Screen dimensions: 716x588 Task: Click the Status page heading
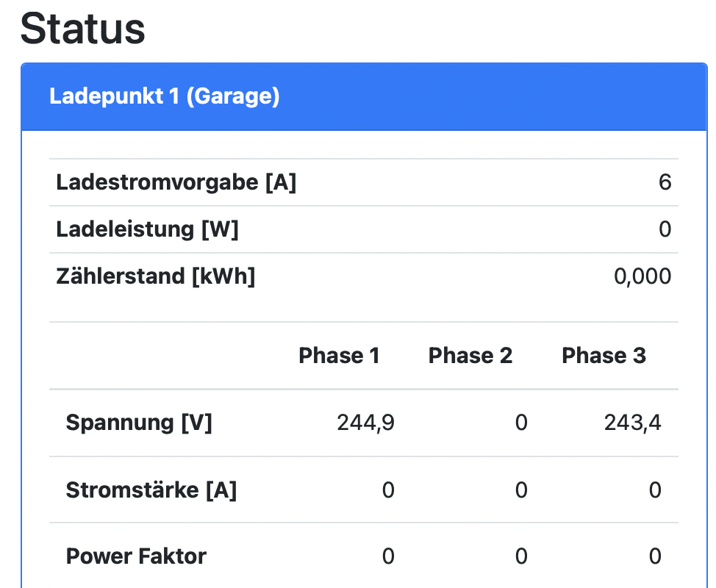[x=82, y=29]
